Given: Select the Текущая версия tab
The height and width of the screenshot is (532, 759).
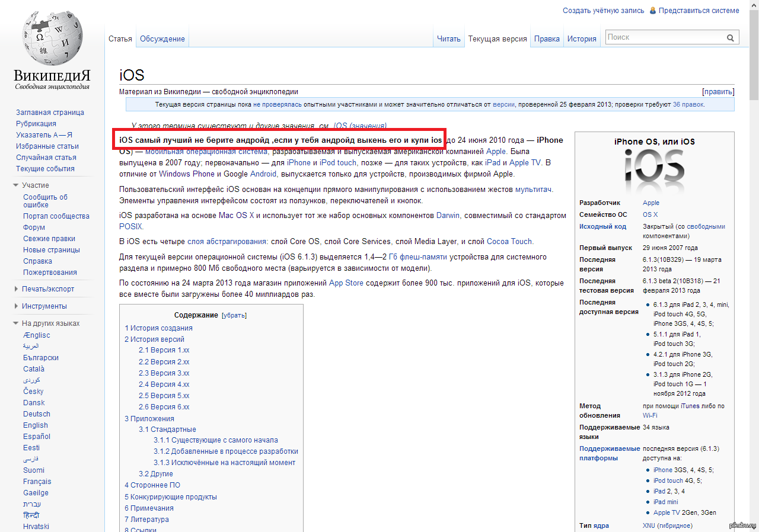Looking at the screenshot, I should click(498, 39).
